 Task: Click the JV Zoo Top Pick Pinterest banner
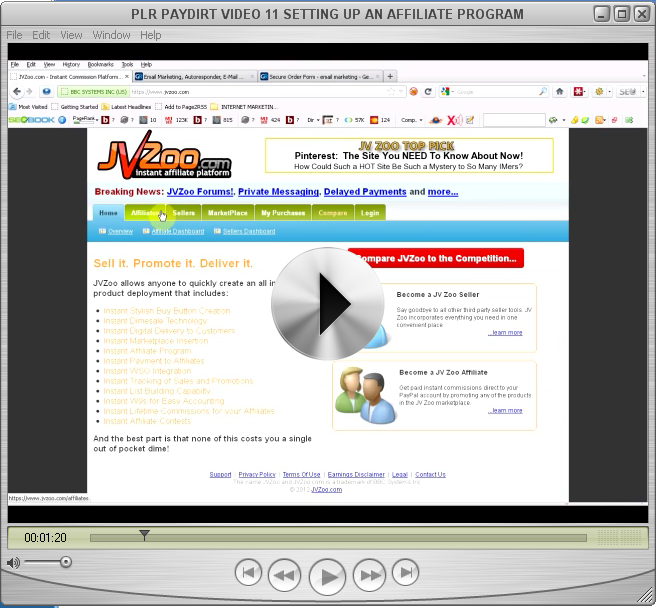click(x=409, y=155)
